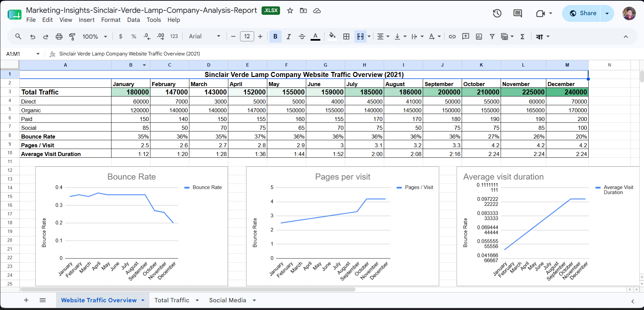Open the Help menu

174,20
